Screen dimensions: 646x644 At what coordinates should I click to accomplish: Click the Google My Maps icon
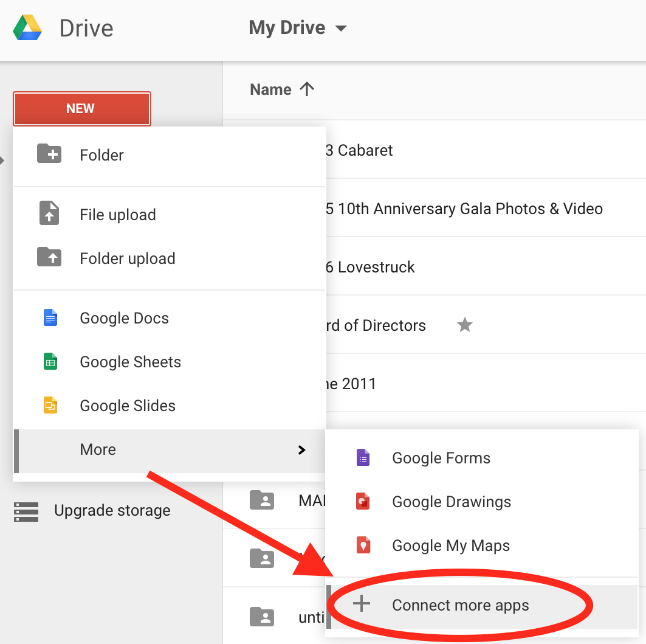click(x=363, y=545)
